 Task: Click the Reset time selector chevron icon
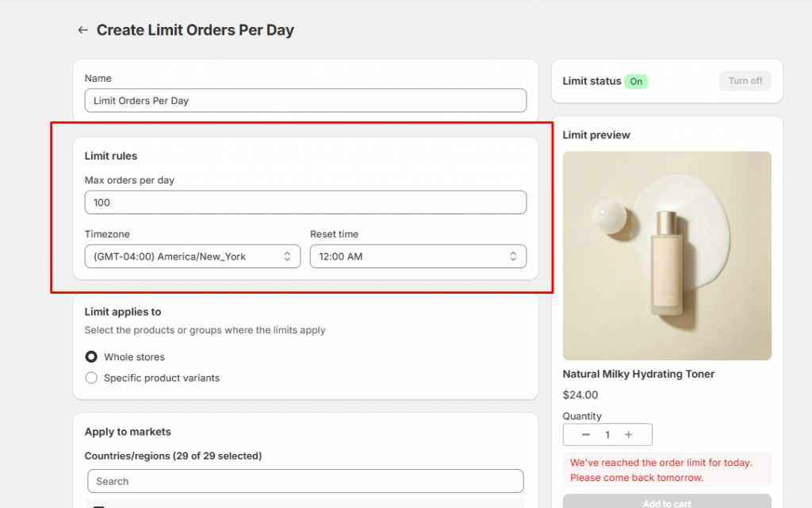[513, 256]
